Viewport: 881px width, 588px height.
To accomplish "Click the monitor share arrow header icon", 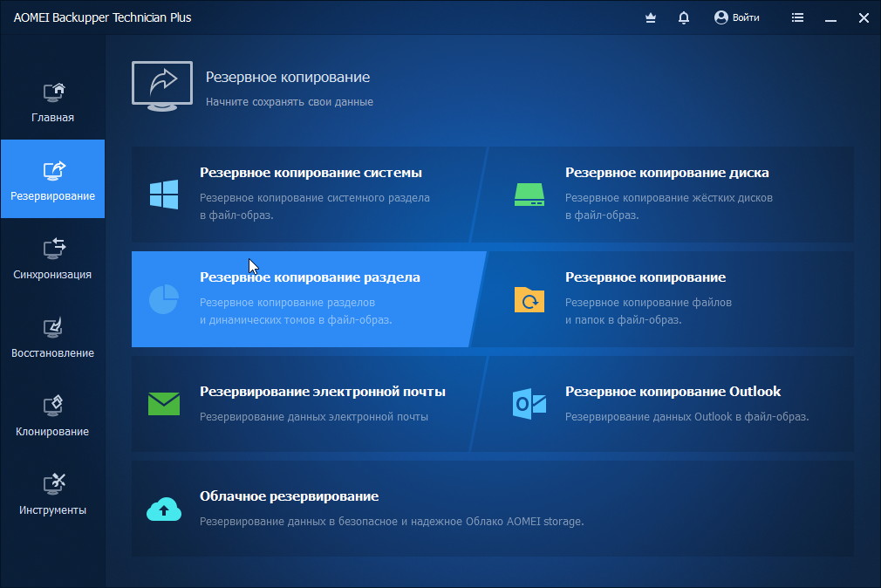I will pos(162,86).
